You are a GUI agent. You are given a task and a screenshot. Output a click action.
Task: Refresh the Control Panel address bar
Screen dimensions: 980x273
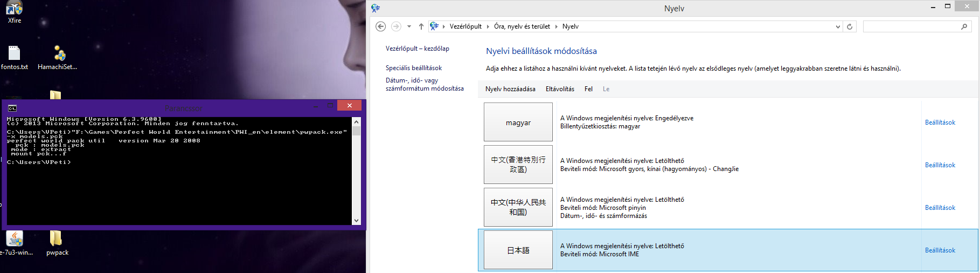(x=850, y=26)
